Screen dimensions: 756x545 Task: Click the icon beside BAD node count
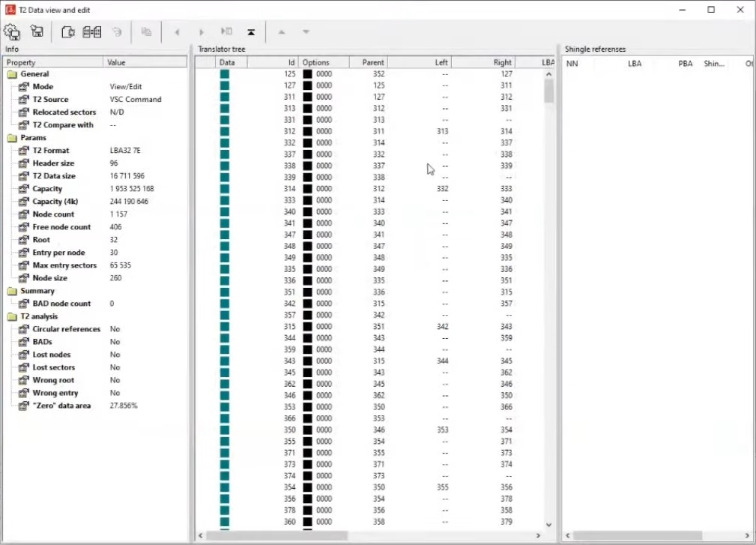tap(24, 304)
